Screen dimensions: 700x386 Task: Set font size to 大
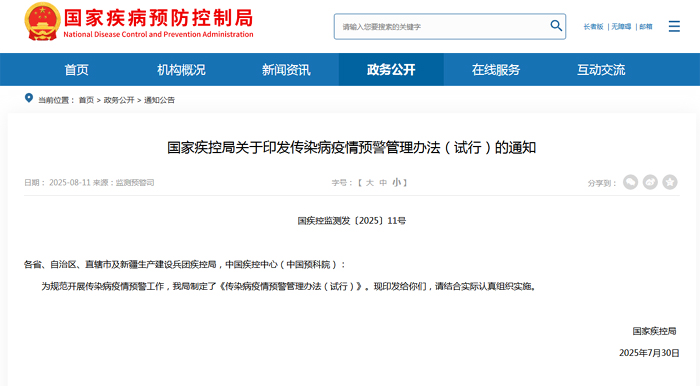click(x=370, y=183)
